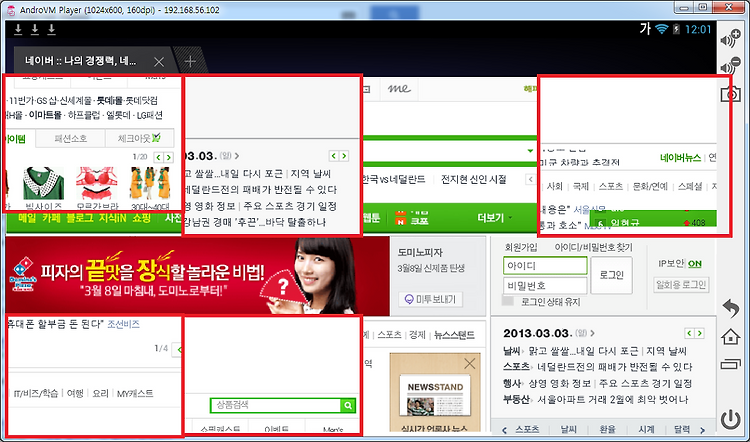Click the AndroVM Player title bar icon
The image size is (750, 442).
tap(11, 10)
